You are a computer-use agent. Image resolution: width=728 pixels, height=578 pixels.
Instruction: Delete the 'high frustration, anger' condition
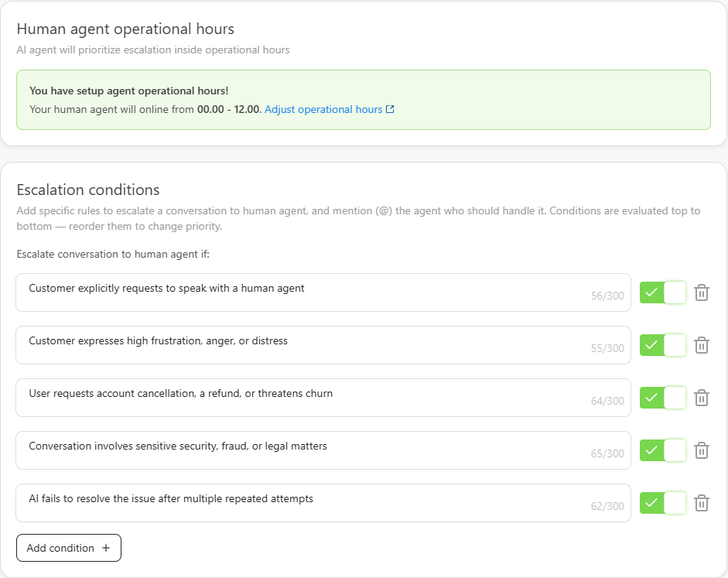pos(701,345)
